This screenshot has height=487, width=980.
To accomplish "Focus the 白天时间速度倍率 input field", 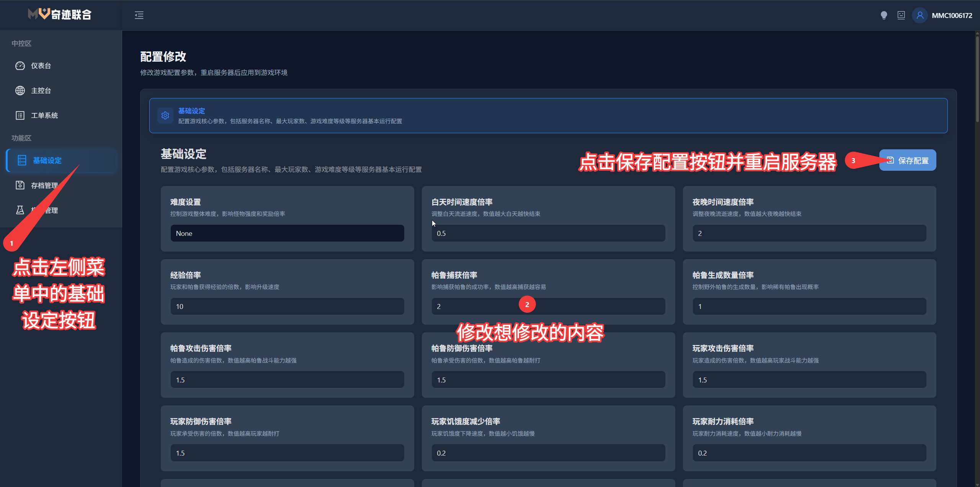I will pos(548,233).
